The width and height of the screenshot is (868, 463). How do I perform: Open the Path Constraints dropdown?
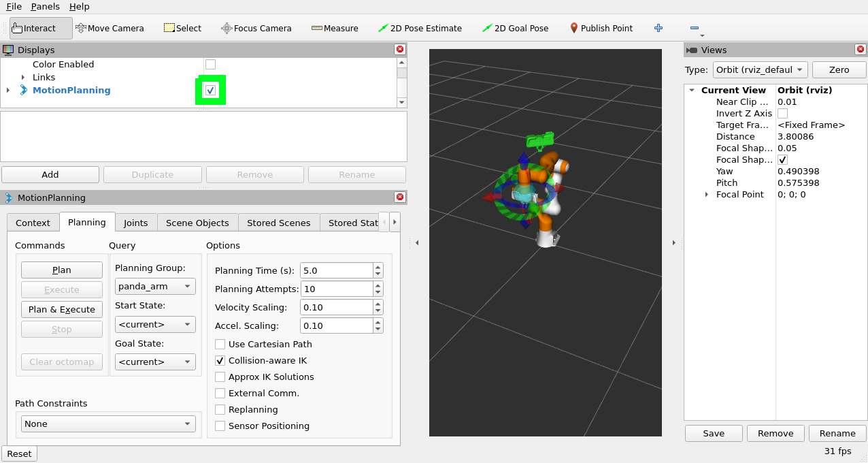pyautogui.click(x=108, y=424)
